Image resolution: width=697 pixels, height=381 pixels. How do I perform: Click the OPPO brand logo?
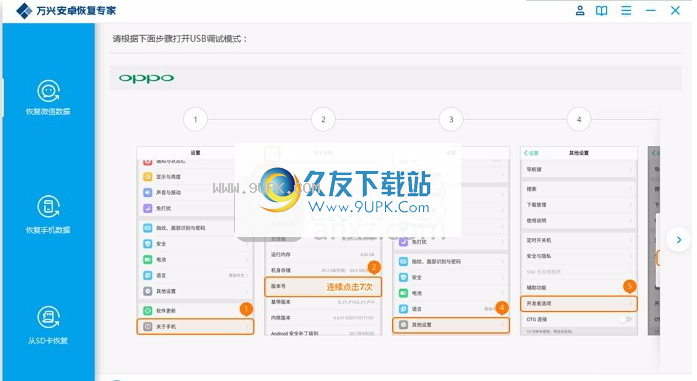tap(146, 78)
